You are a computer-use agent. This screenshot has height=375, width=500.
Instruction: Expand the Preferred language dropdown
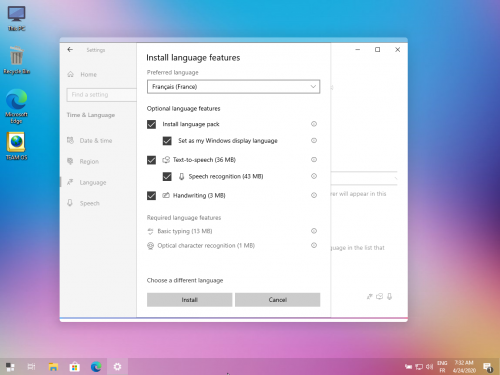(x=233, y=87)
